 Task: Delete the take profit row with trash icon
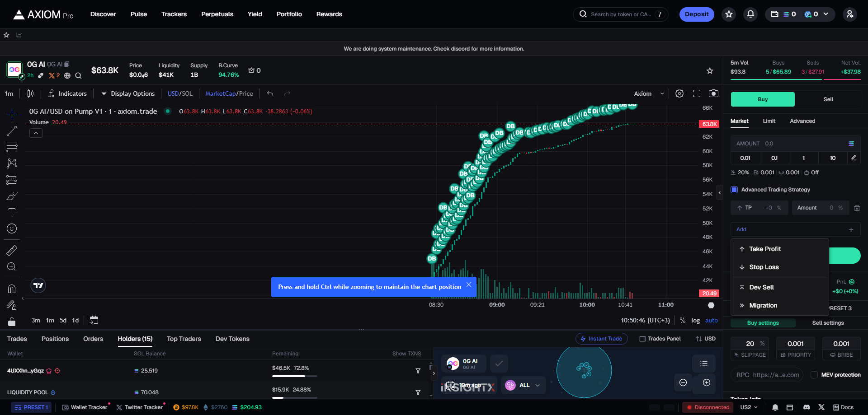tap(857, 208)
